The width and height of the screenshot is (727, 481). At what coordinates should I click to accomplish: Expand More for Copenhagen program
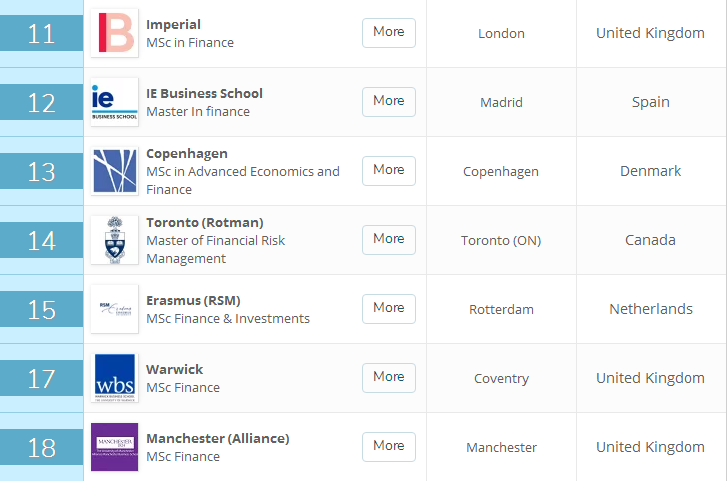click(x=388, y=170)
